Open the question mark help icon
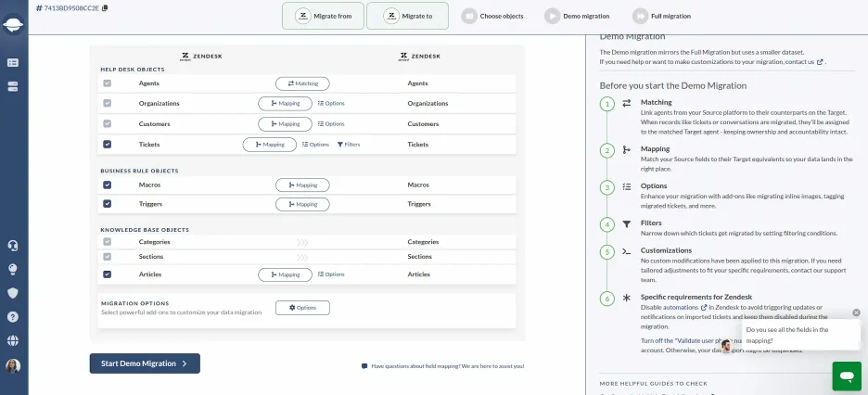This screenshot has height=395, width=868. (13, 317)
